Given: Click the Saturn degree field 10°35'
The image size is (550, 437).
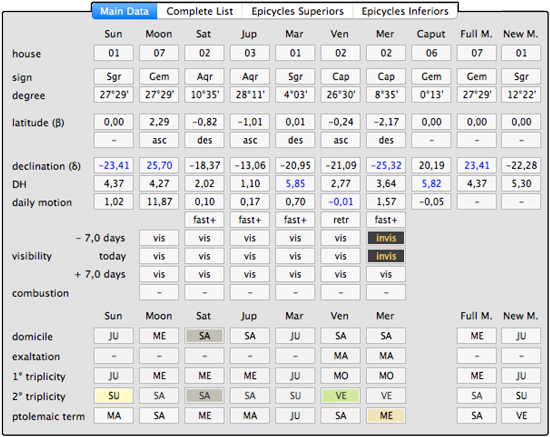Looking at the screenshot, I should click(204, 95).
